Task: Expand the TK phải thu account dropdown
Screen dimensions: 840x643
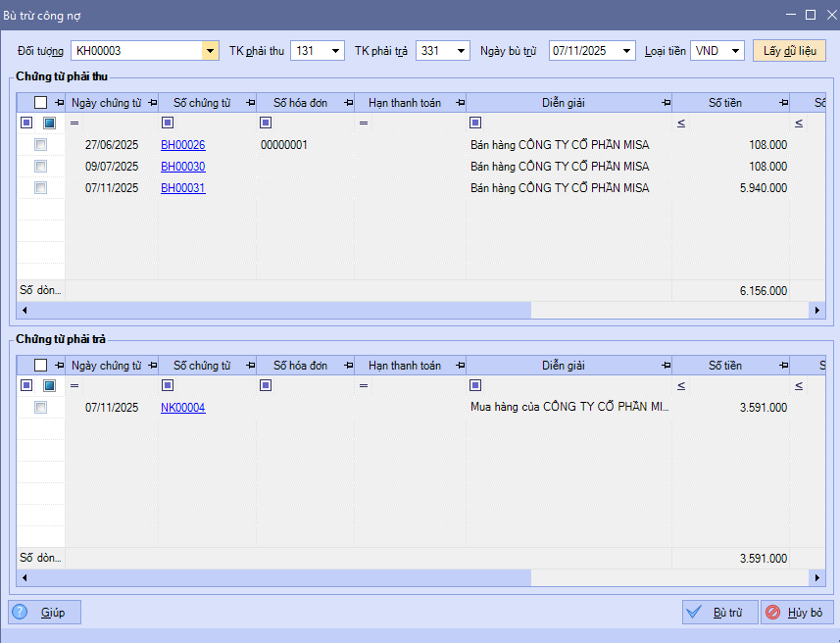Action: (335, 51)
